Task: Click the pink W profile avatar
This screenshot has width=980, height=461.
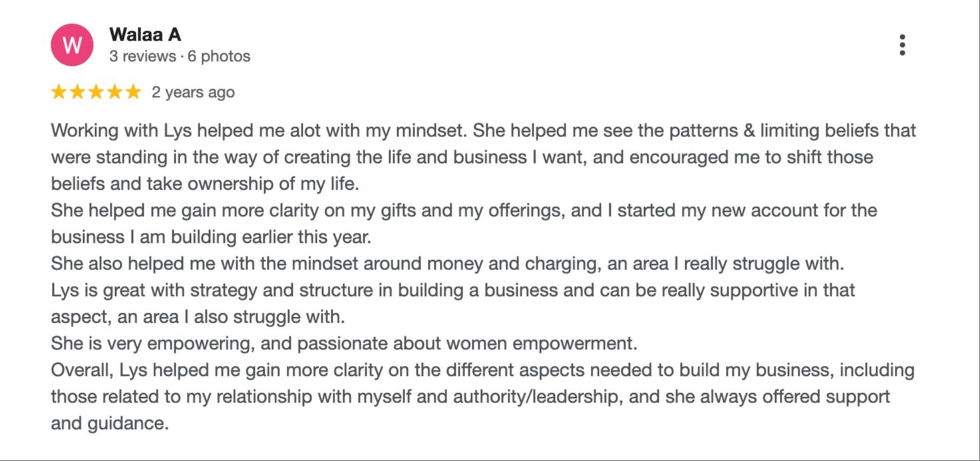Action: coord(72,45)
